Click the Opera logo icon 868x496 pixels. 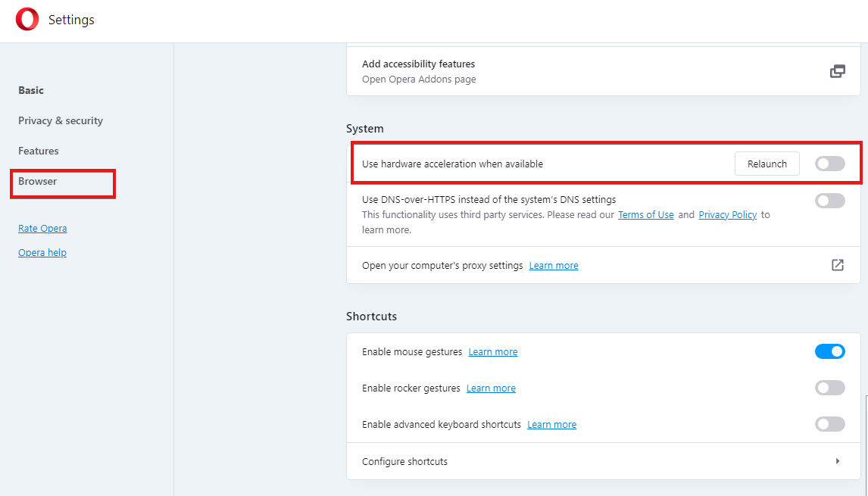[x=27, y=20]
